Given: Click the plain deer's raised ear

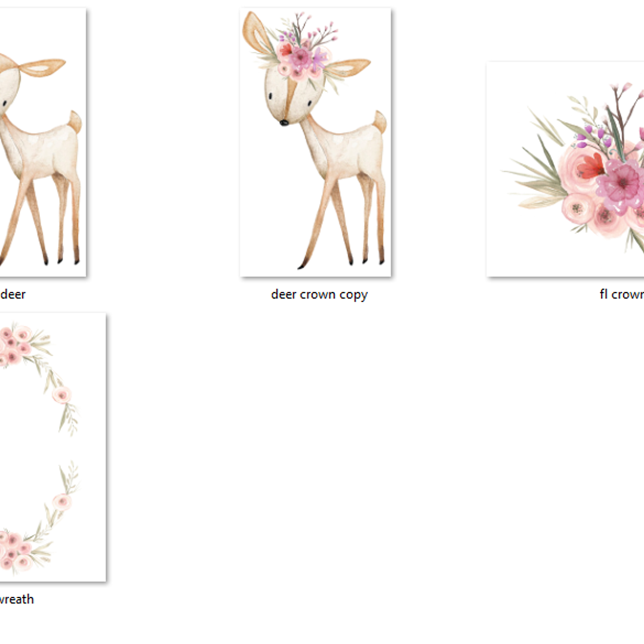Looking at the screenshot, I should (x=43, y=67).
